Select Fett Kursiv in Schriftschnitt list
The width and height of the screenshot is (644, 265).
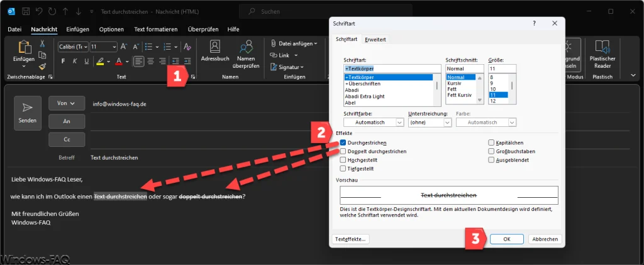point(458,95)
